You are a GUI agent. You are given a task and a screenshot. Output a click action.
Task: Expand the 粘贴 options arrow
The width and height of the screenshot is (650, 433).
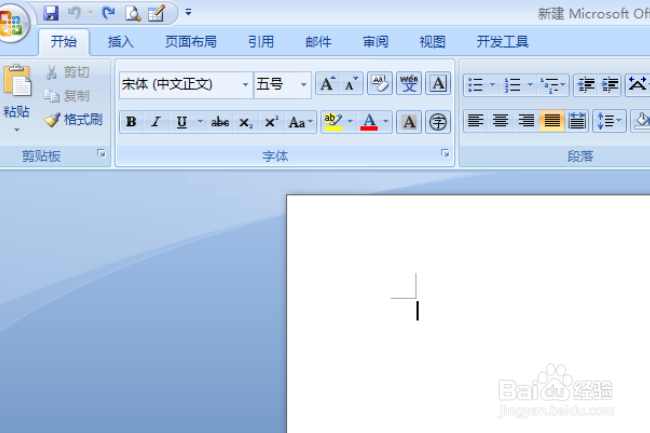tap(17, 130)
